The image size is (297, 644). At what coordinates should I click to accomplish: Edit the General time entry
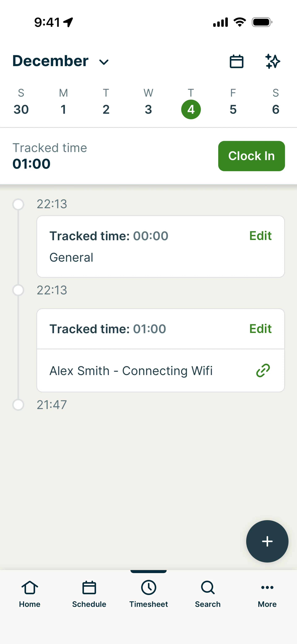[x=260, y=236]
